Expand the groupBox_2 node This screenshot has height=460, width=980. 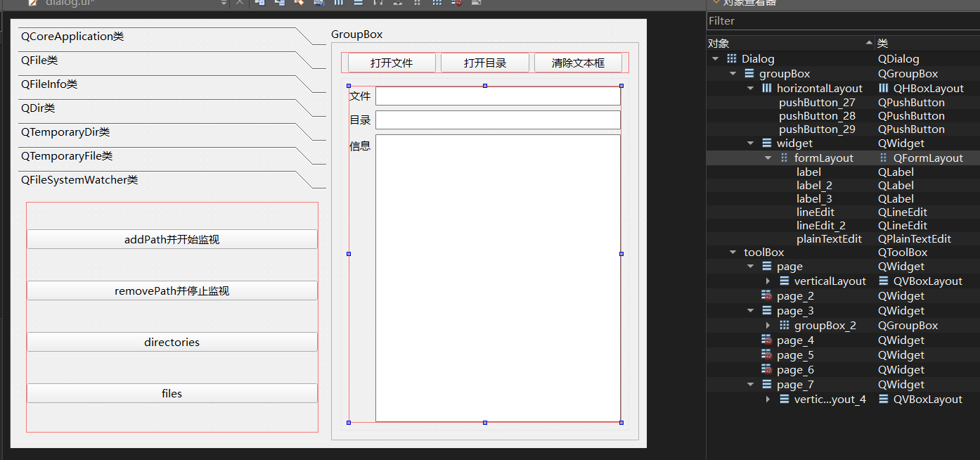768,326
